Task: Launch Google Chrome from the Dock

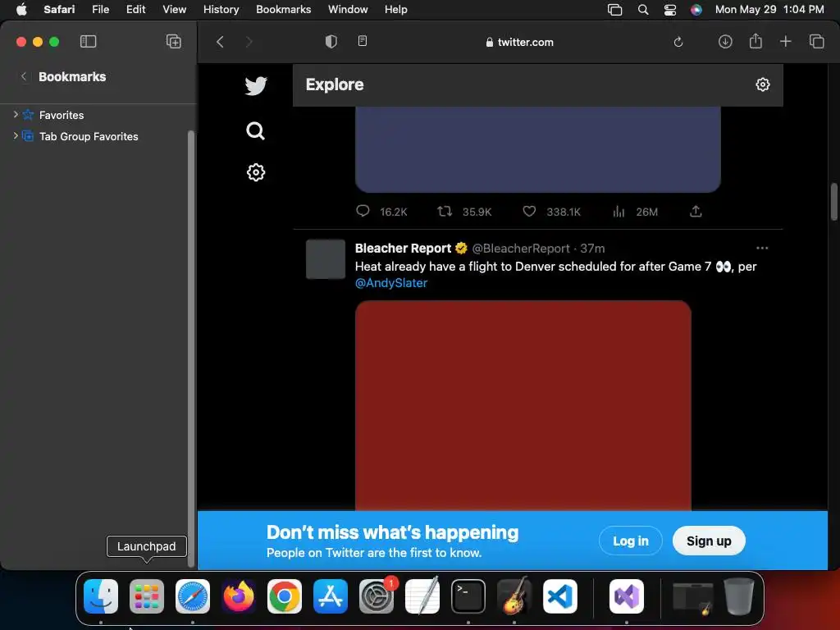Action: point(285,596)
